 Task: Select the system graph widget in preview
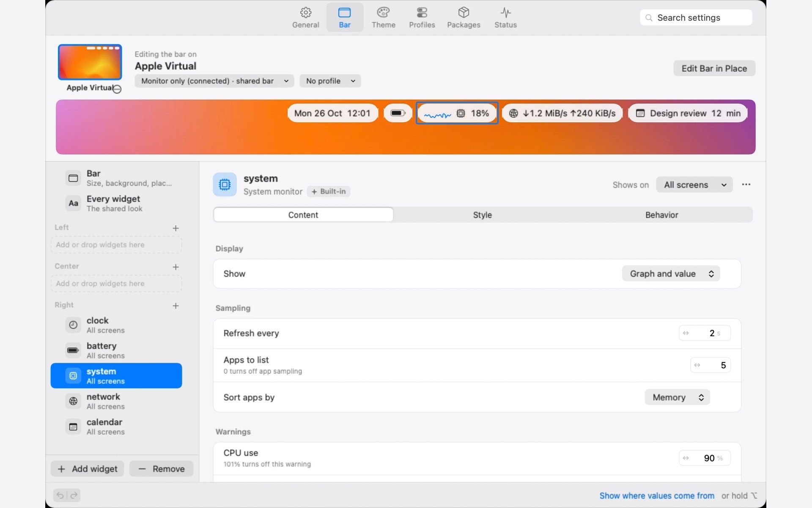tap(457, 113)
